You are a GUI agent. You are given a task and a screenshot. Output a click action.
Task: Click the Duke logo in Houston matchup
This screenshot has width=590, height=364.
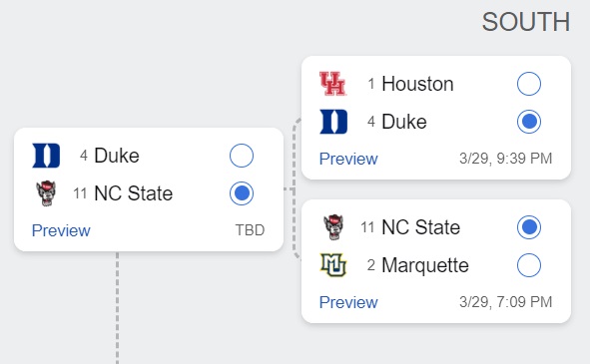click(333, 122)
